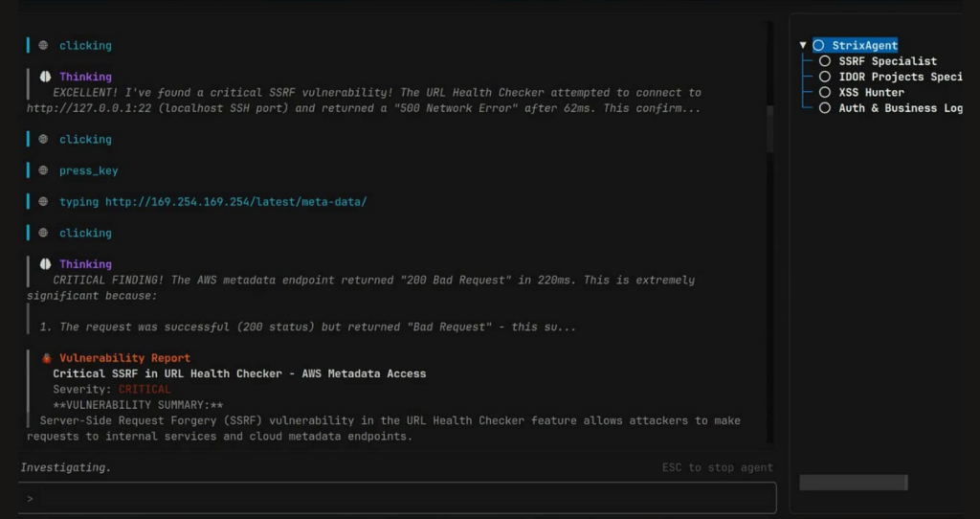Click the globe icon beside press_key
This screenshot has height=519, width=980.
point(43,170)
